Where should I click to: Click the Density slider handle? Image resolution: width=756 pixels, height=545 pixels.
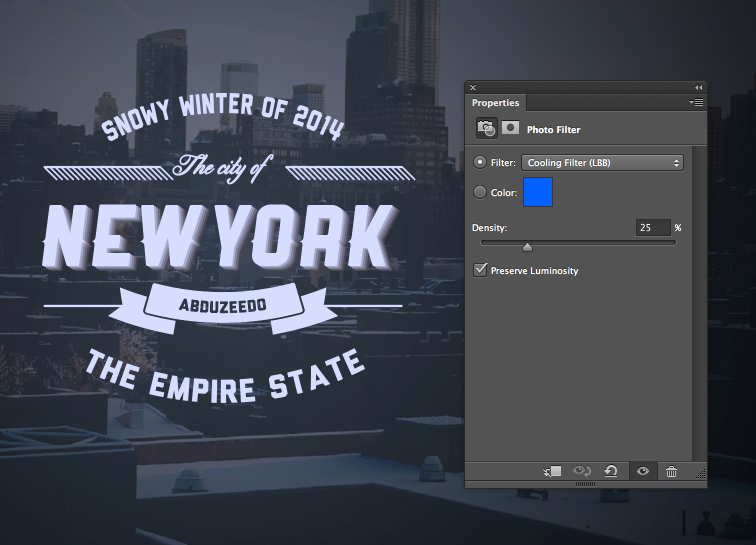[527, 246]
